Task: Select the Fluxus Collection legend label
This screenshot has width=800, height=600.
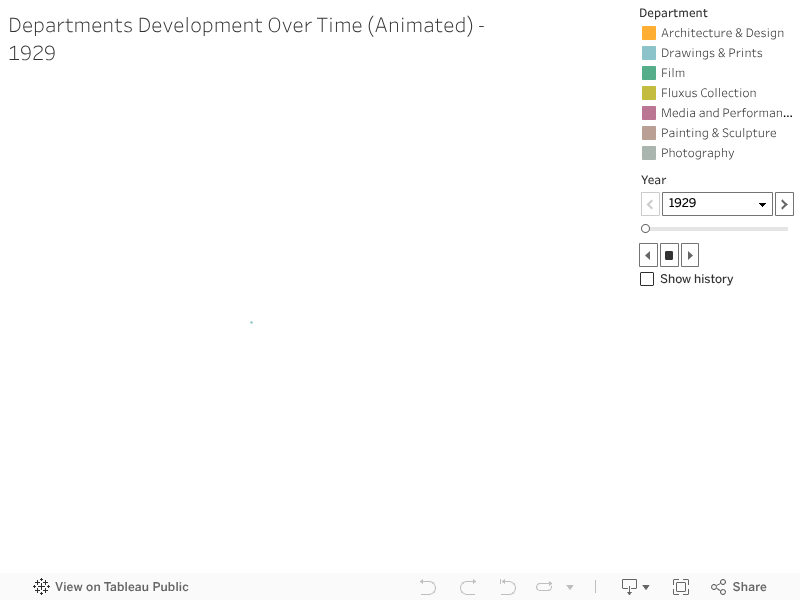Action: click(x=708, y=93)
